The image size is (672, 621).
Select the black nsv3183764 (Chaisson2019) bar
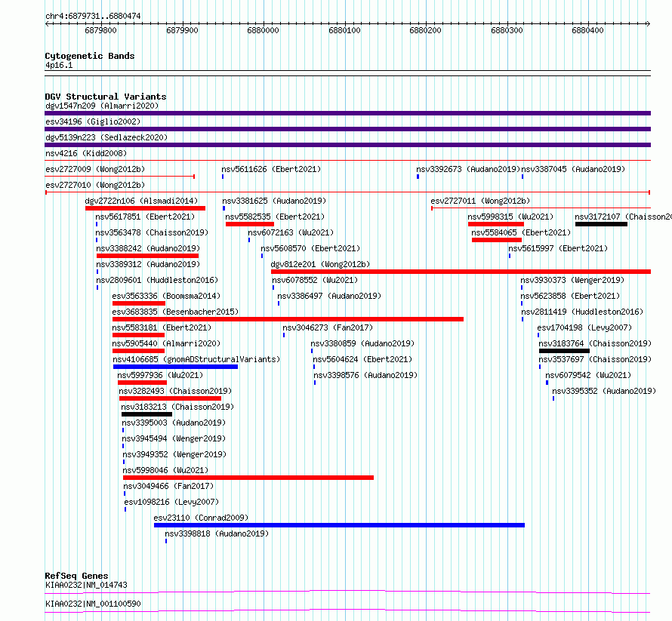pos(565,351)
